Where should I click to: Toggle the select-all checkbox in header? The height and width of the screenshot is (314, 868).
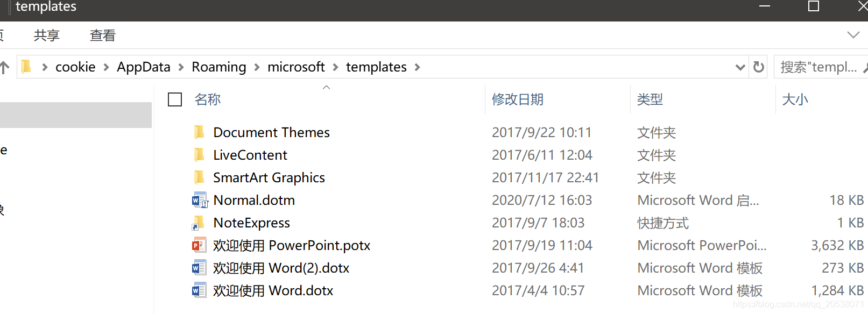(x=175, y=99)
